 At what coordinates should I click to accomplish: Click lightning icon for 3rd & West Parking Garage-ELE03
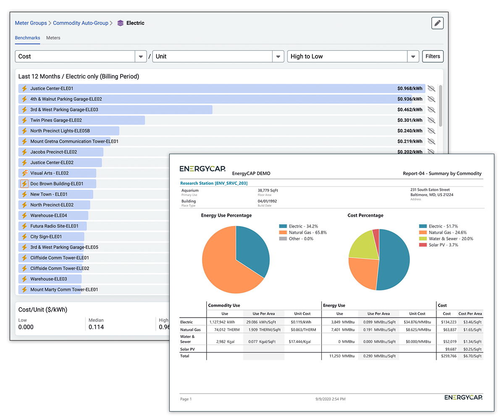(24, 110)
